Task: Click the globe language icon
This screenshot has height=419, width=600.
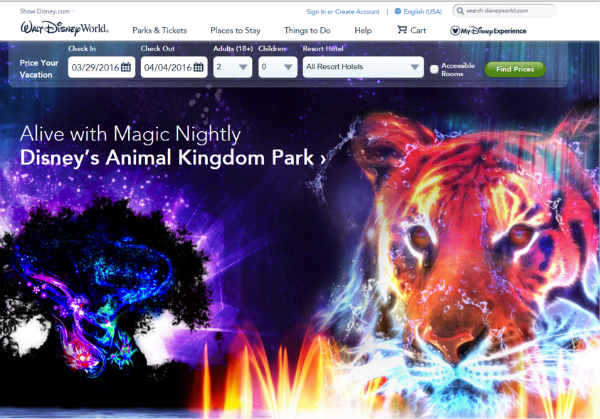Action: coord(398,11)
